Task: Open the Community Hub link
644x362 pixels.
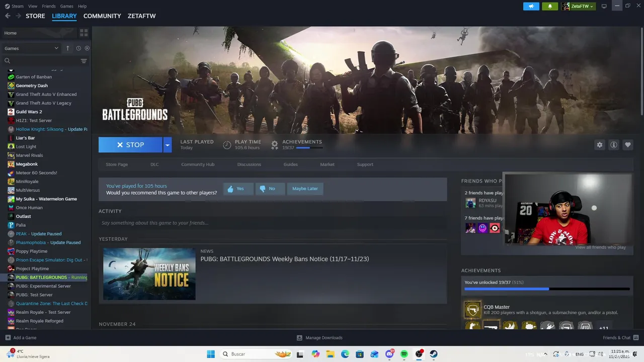Action: (198, 164)
